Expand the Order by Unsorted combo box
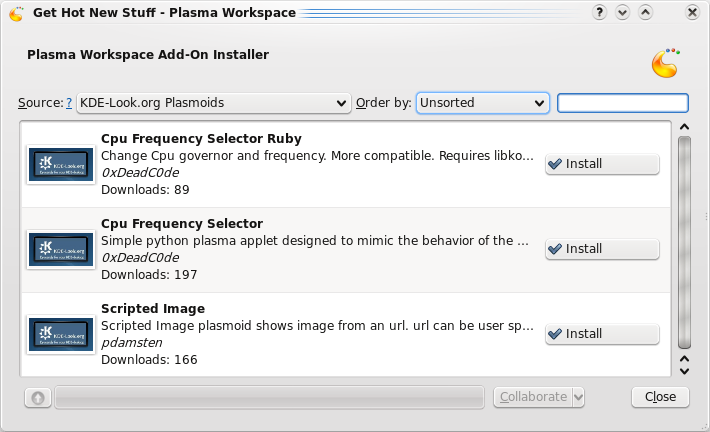 coord(483,103)
